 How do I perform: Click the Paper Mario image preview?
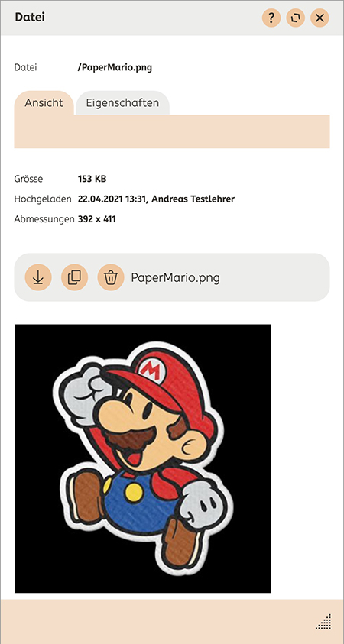tap(143, 458)
